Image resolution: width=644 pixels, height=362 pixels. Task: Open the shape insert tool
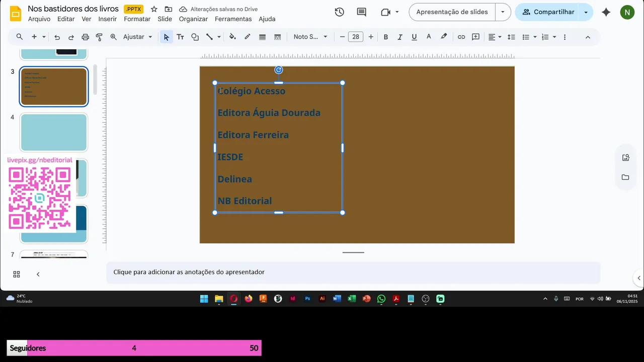pos(195,37)
